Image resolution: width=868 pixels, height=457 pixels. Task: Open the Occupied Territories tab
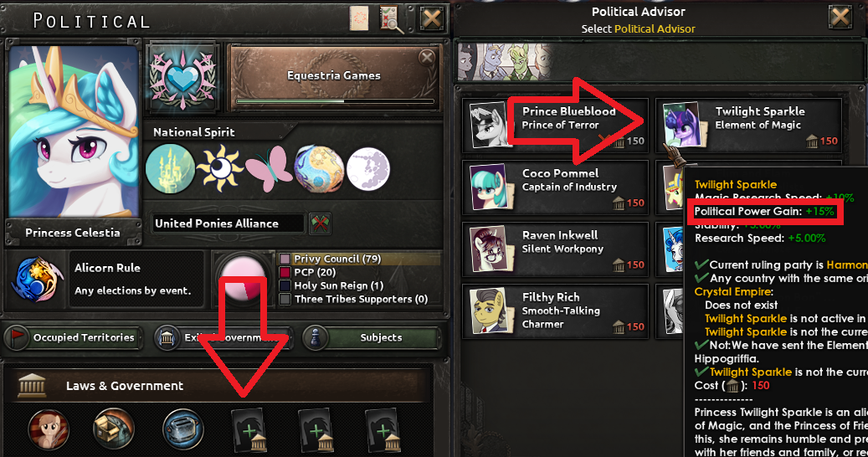(74, 337)
